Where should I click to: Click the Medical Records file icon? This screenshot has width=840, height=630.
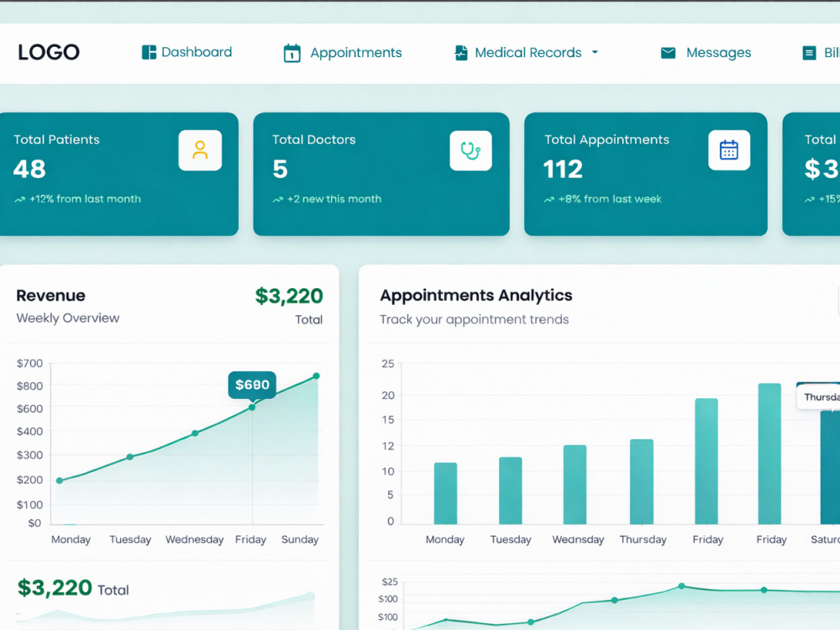click(460, 52)
